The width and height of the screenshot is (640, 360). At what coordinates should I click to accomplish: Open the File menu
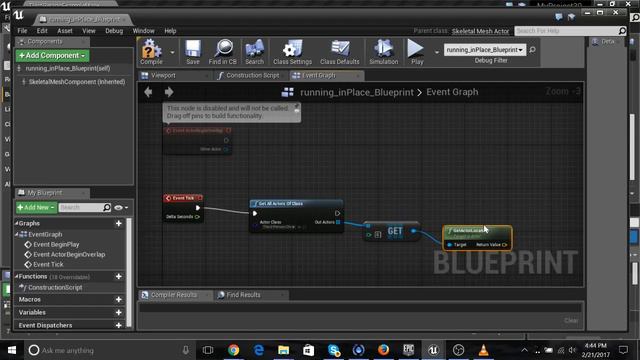coord(22,31)
